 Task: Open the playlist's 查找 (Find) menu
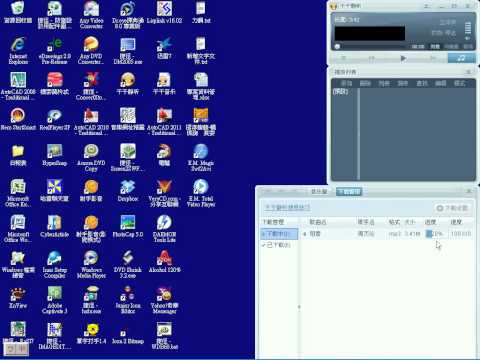422,83
